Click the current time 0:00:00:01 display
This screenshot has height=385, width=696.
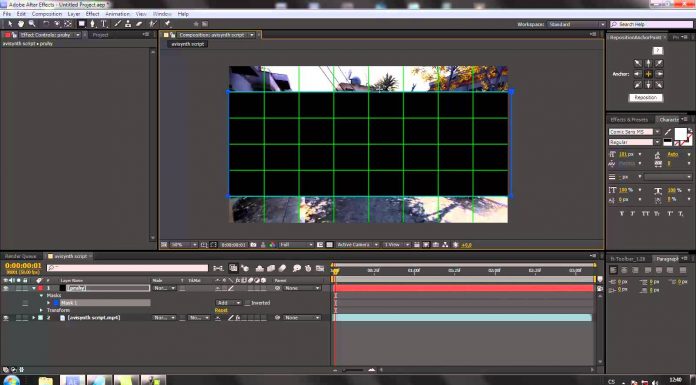[x=23, y=266]
